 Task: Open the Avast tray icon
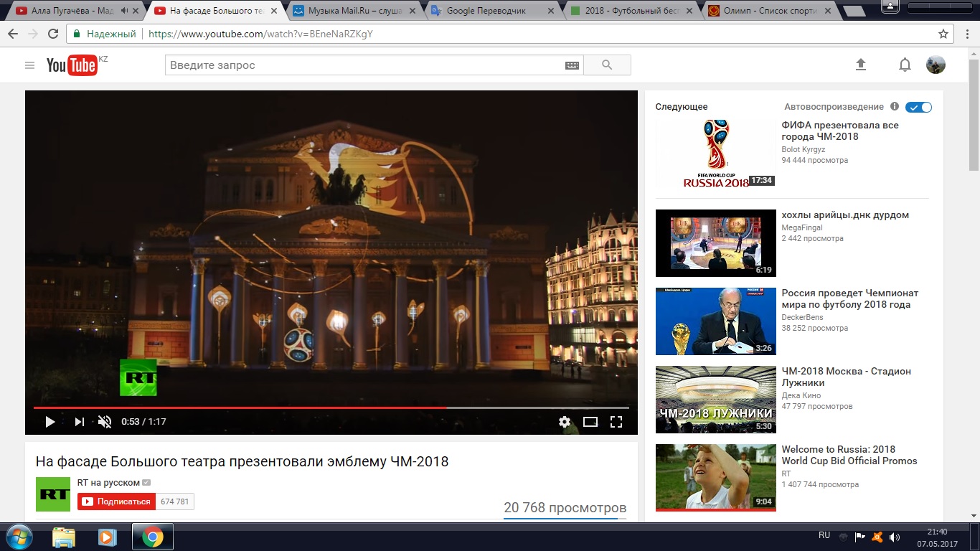coord(877,537)
